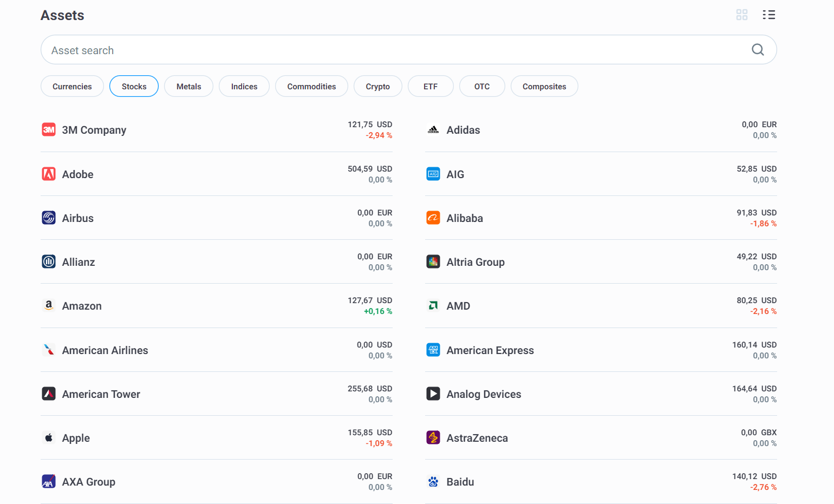Viewport: 834px width, 504px height.
Task: Click the Allianz logo icon
Action: point(49,261)
